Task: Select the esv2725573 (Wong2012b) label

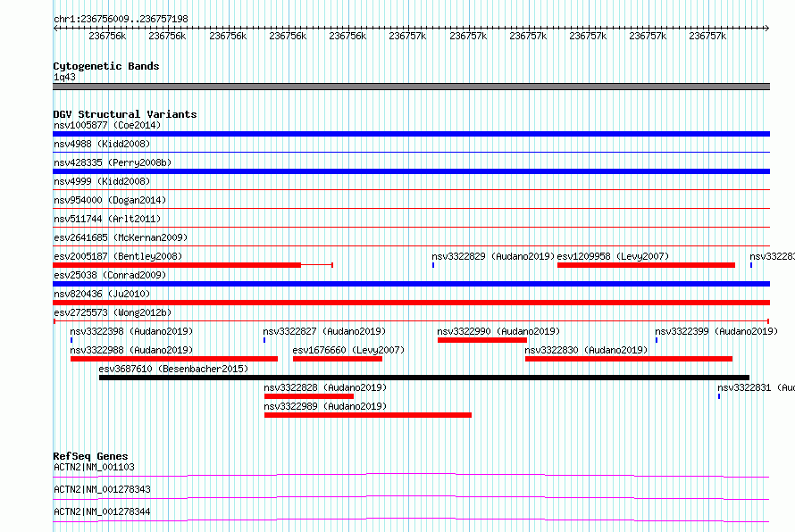Action: coord(113,312)
